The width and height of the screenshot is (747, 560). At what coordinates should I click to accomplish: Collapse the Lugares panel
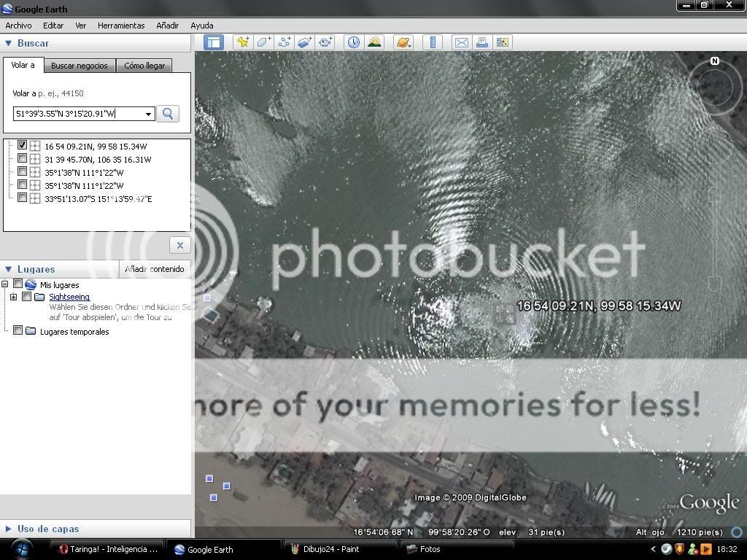8,269
